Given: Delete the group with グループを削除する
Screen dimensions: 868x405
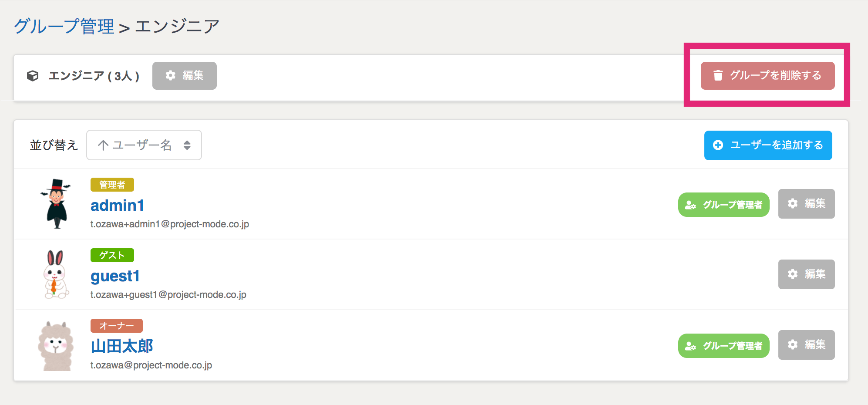Looking at the screenshot, I should [x=767, y=76].
